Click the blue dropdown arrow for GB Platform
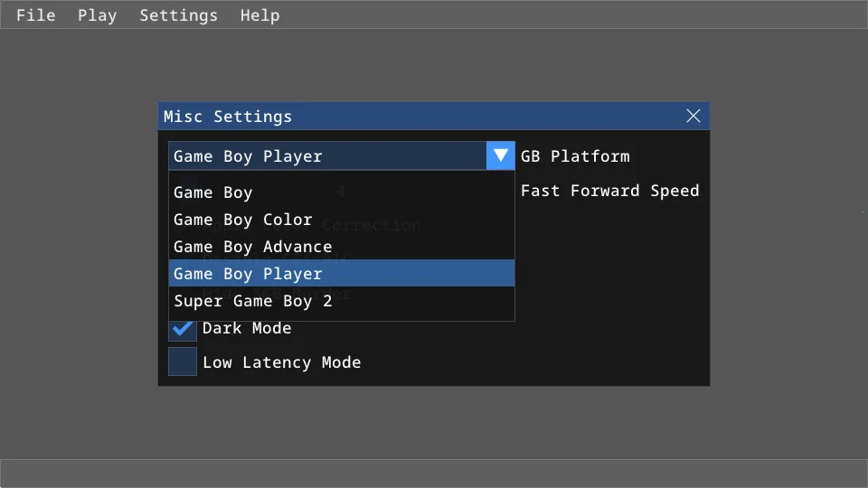The width and height of the screenshot is (868, 488). coord(500,155)
